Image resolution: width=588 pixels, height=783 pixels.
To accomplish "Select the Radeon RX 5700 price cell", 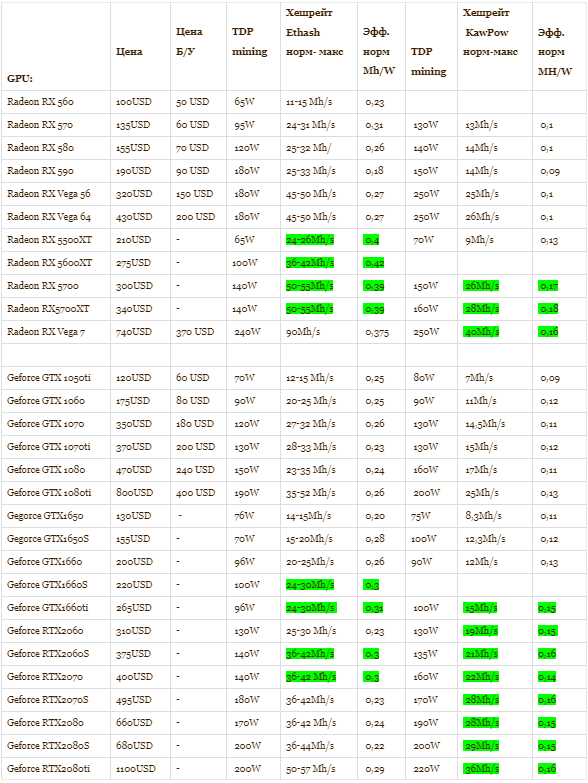I will point(134,286).
